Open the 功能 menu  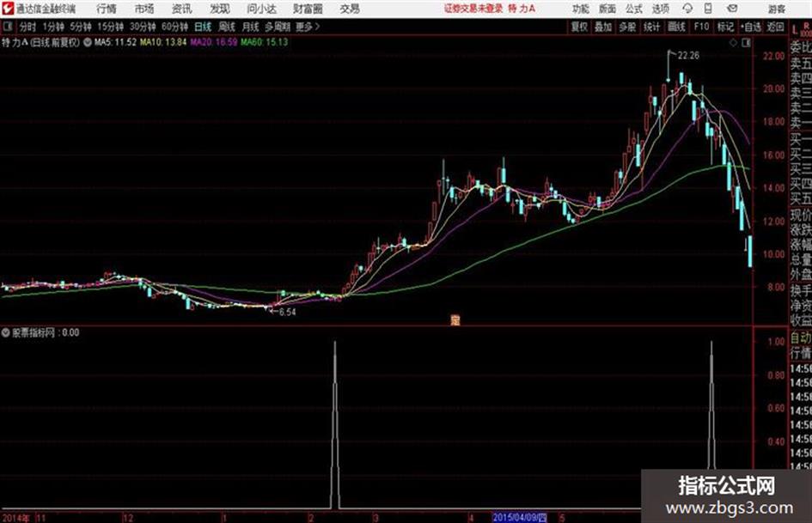click(x=581, y=9)
